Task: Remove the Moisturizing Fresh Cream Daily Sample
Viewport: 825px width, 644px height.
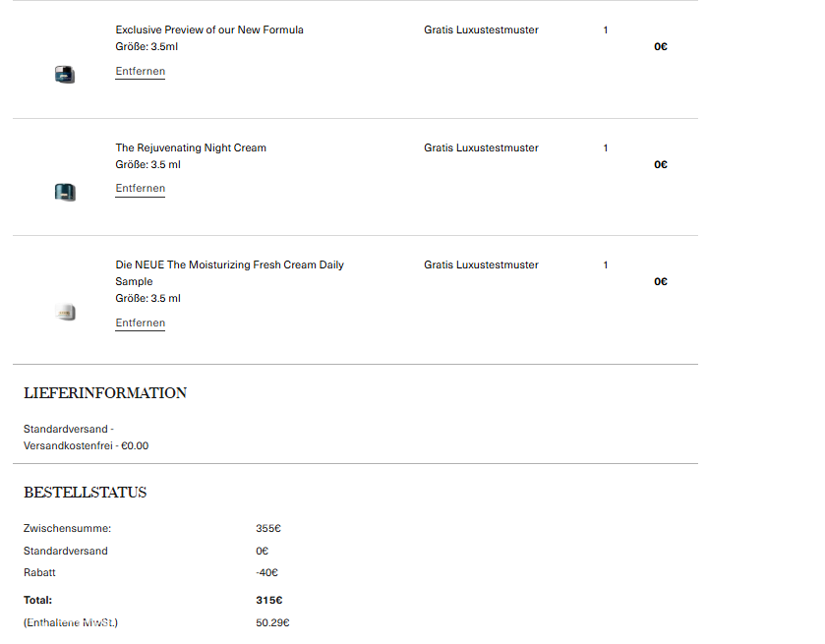Action: point(140,323)
